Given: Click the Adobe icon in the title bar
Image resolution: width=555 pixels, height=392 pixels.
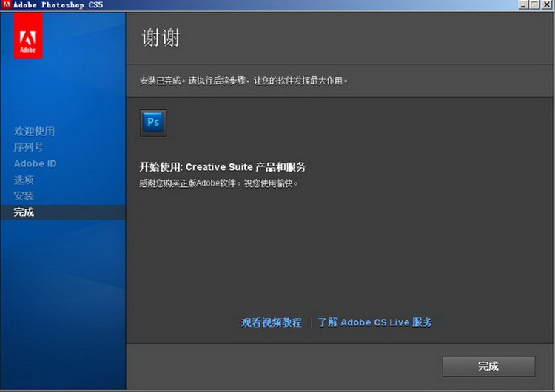Looking at the screenshot, I should (x=7, y=4).
